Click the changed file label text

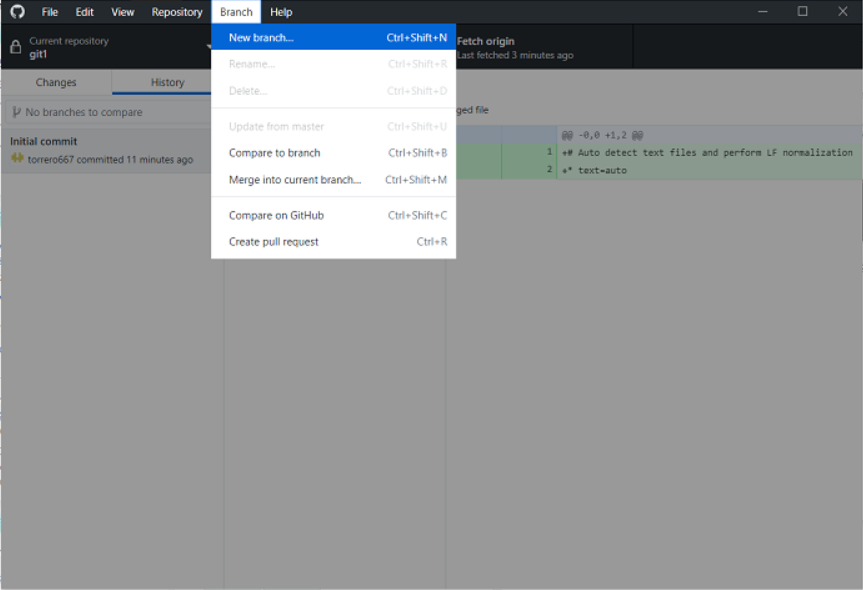472,110
